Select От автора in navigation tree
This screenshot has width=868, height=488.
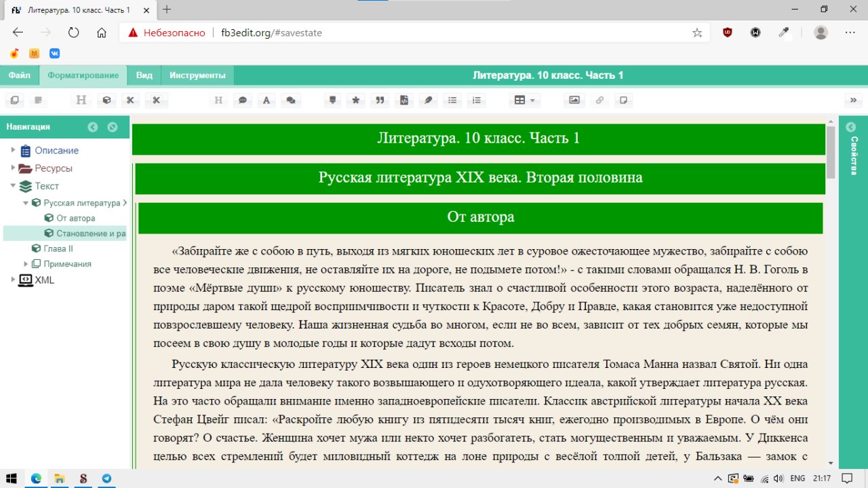[x=75, y=219]
